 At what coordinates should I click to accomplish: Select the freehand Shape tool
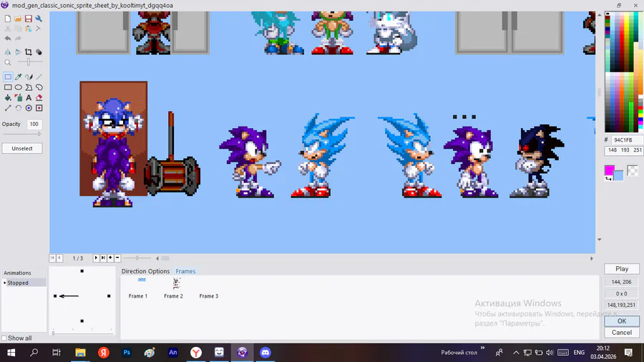click(x=39, y=87)
